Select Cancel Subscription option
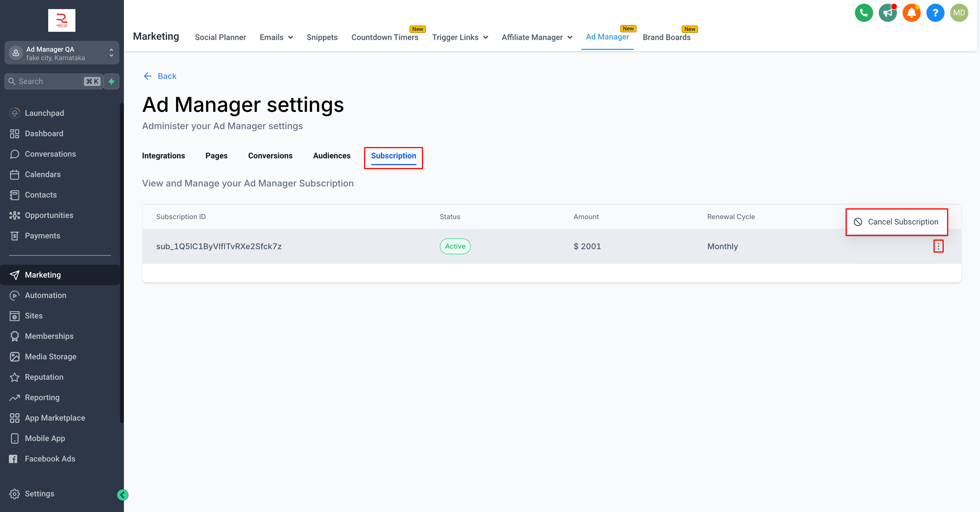The image size is (980, 512). coord(897,222)
